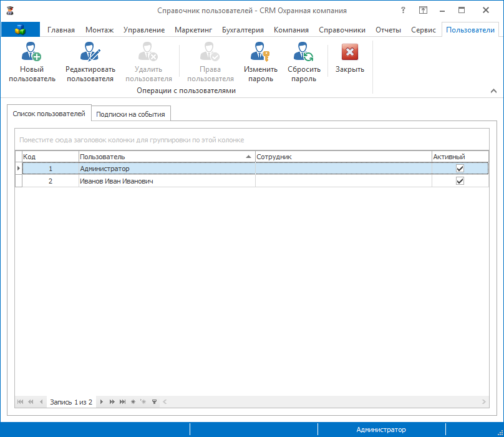Click the application icon in title bar
The image size is (504, 437).
10,11
